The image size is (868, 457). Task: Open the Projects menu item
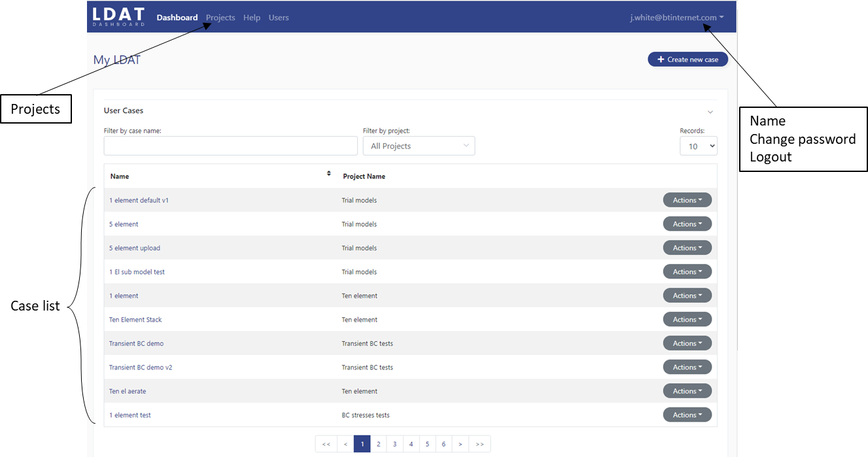coord(220,18)
